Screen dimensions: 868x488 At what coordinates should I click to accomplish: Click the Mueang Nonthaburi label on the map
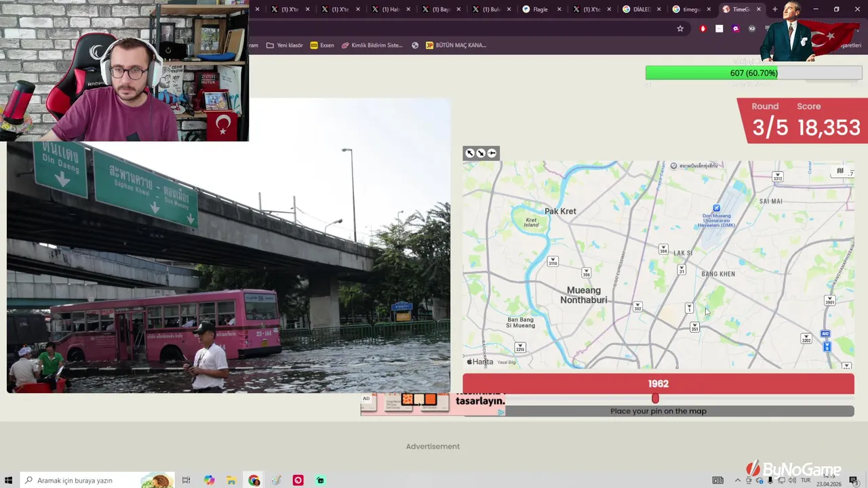point(583,295)
